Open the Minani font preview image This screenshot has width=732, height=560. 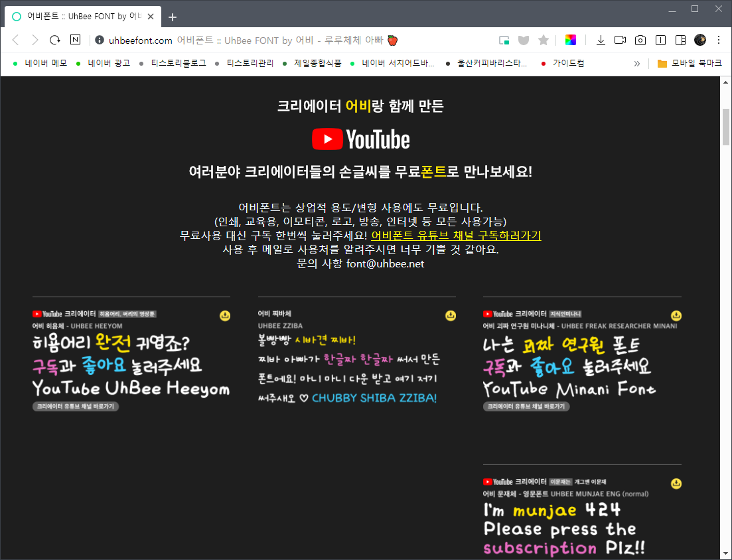[569, 366]
